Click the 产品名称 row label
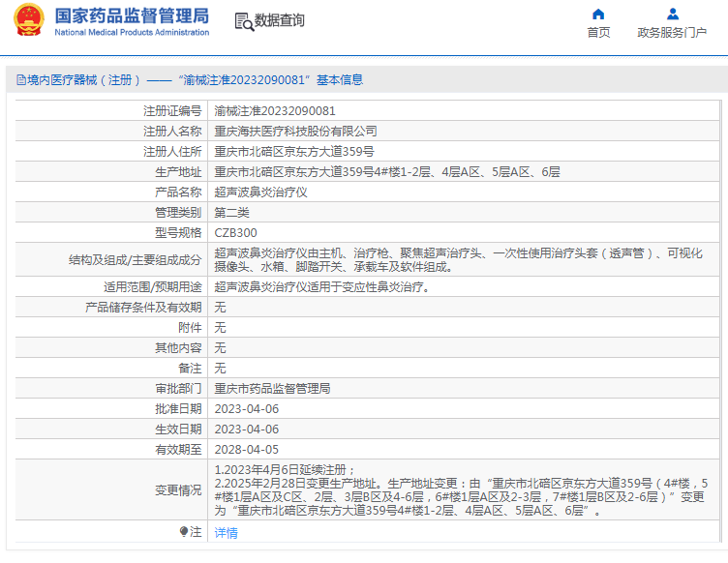The height and width of the screenshot is (563, 728). pyautogui.click(x=178, y=193)
